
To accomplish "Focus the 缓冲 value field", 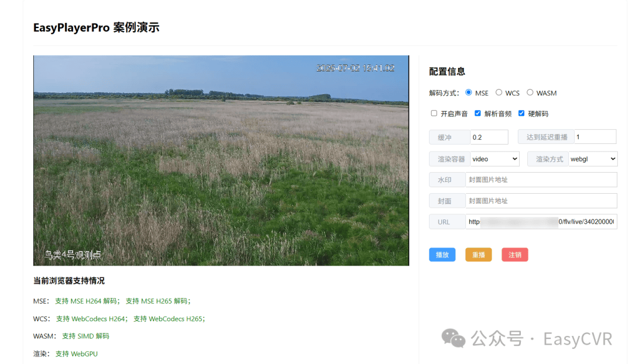I will pos(489,137).
